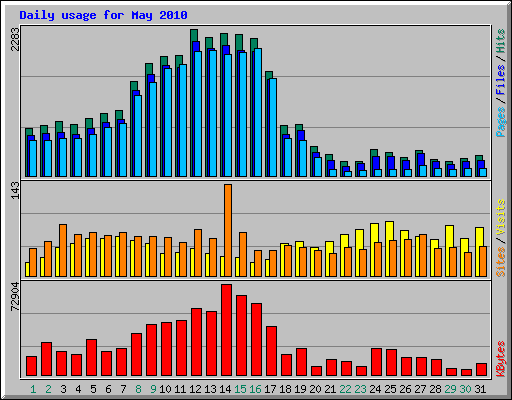This screenshot has width=512, height=400.
Task: Click day label 1 on the x-axis
Action: click(33, 389)
